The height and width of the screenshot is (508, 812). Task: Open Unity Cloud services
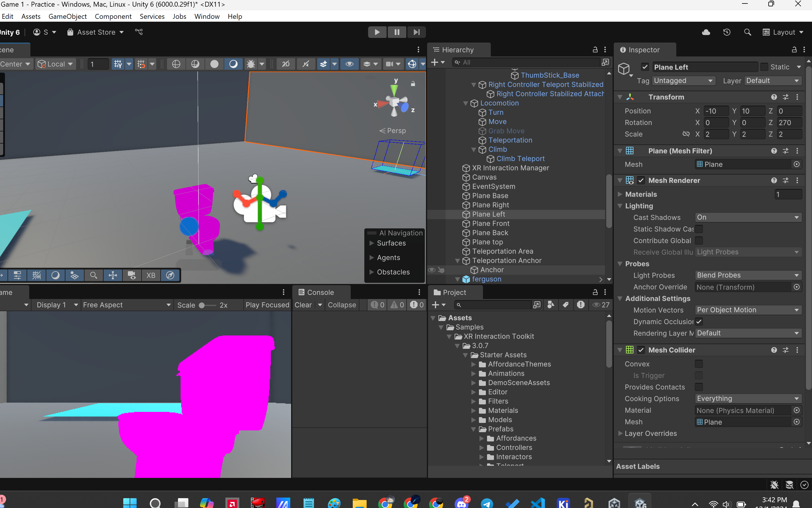coord(706,32)
